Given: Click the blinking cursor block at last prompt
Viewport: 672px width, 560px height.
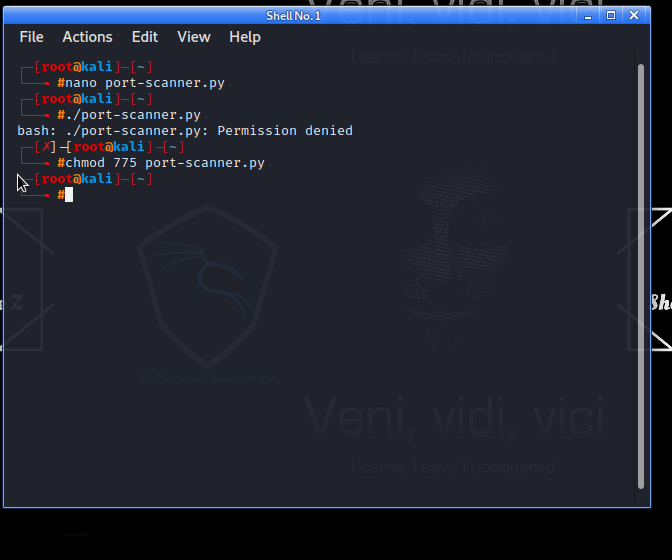Looking at the screenshot, I should point(69,195).
